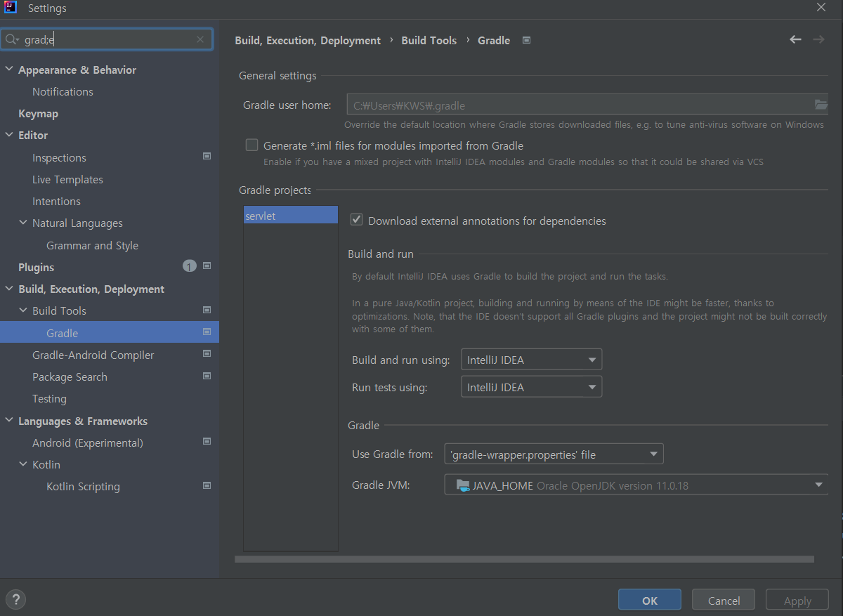The height and width of the screenshot is (616, 843).
Task: Open Inspections settings
Action: pos(59,157)
